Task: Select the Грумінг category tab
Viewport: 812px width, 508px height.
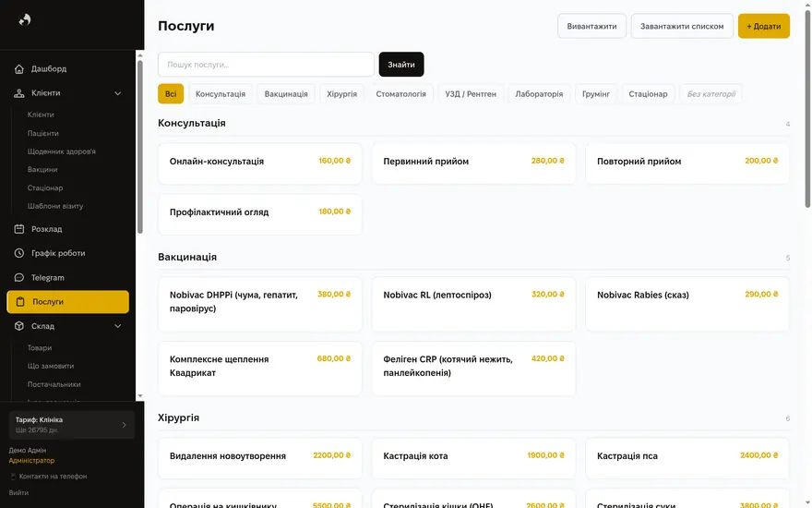Action: [x=596, y=94]
